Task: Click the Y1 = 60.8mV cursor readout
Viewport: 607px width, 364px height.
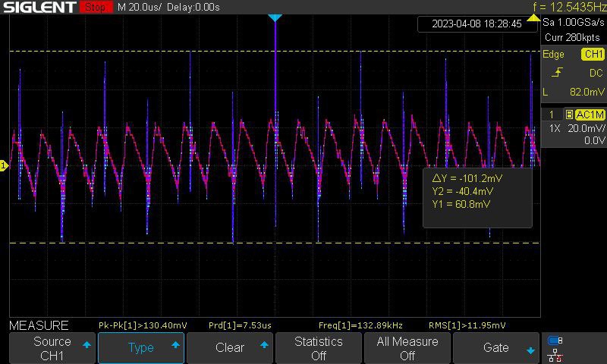Action: pos(461,204)
